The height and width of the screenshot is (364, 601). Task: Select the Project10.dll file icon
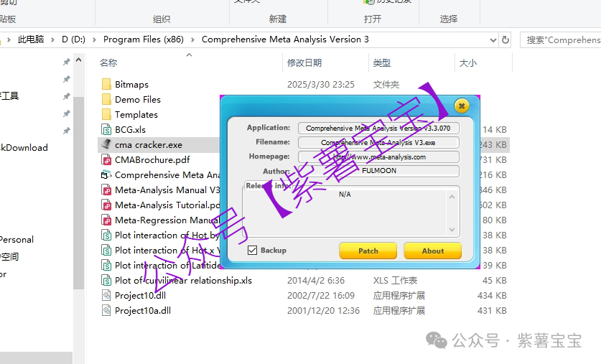[x=106, y=295]
